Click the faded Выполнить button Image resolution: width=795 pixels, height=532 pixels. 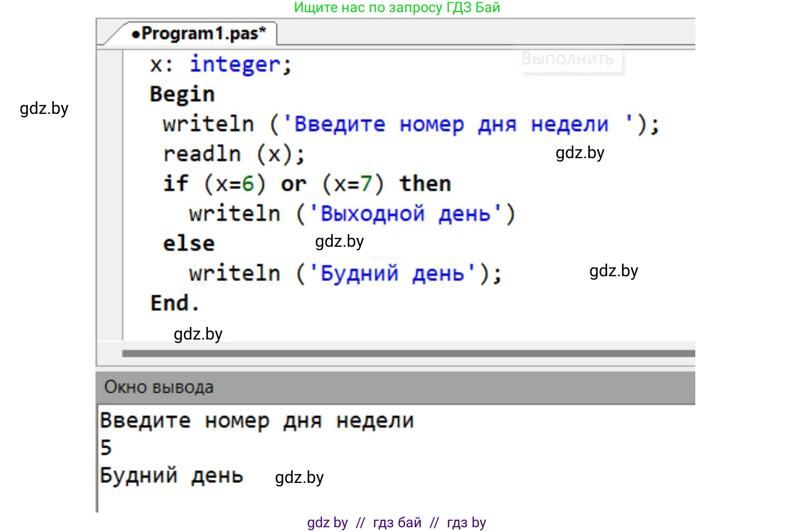tap(568, 59)
